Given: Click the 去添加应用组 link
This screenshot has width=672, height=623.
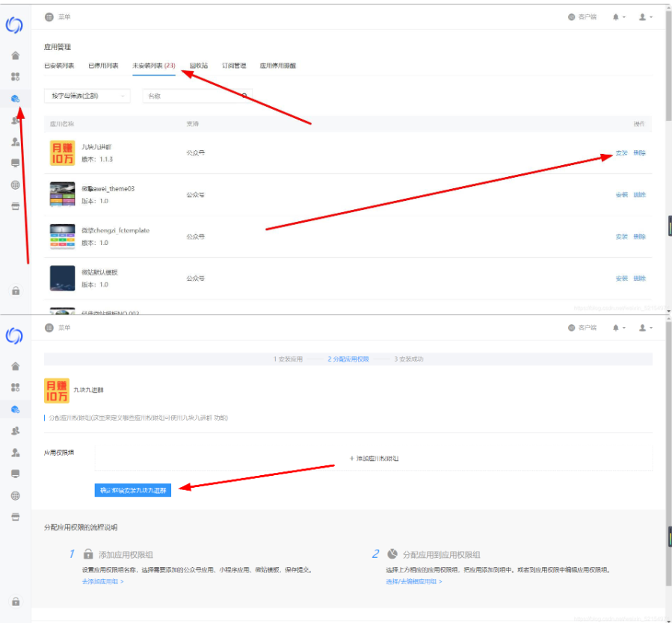Looking at the screenshot, I should (x=102, y=581).
